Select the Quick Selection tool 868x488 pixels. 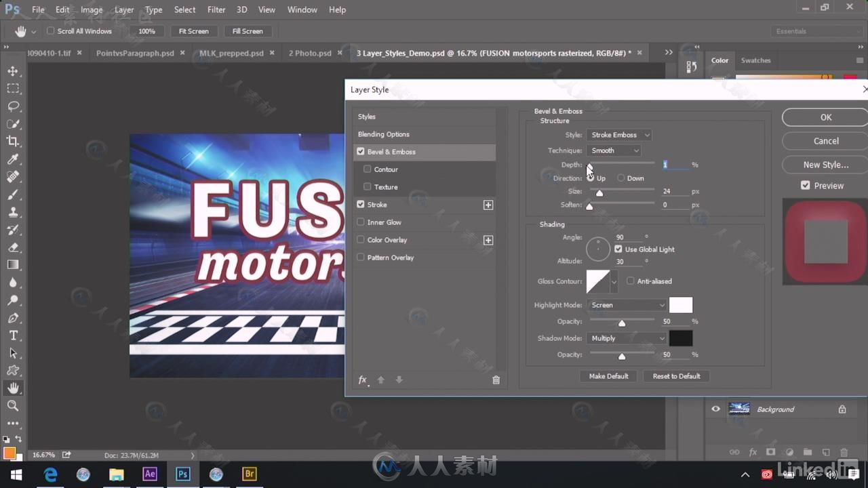tap(13, 124)
